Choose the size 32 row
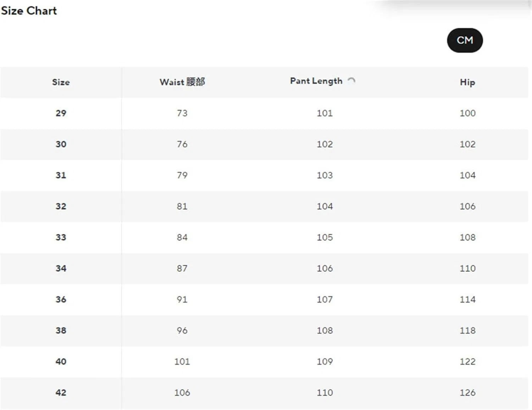The width and height of the screenshot is (532, 410). (x=264, y=206)
